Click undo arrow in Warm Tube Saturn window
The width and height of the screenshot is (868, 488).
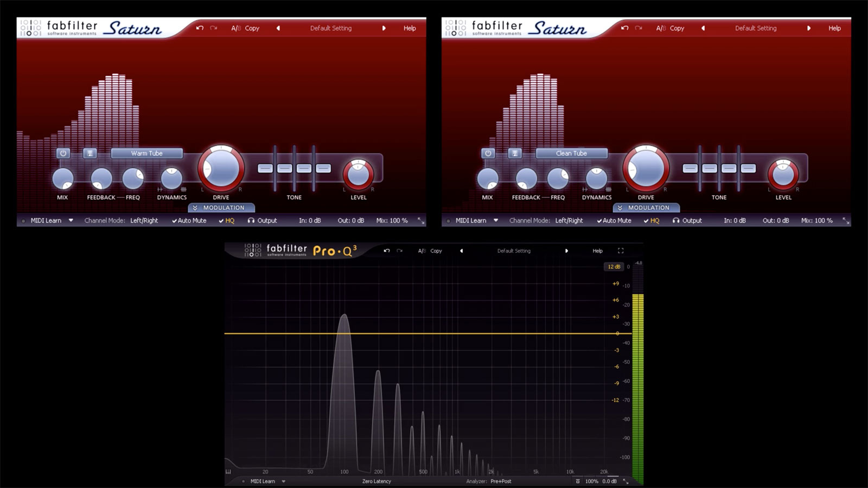pos(200,28)
